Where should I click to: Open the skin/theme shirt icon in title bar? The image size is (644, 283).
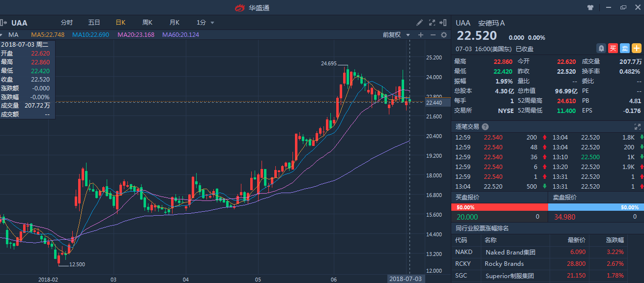pos(590,7)
